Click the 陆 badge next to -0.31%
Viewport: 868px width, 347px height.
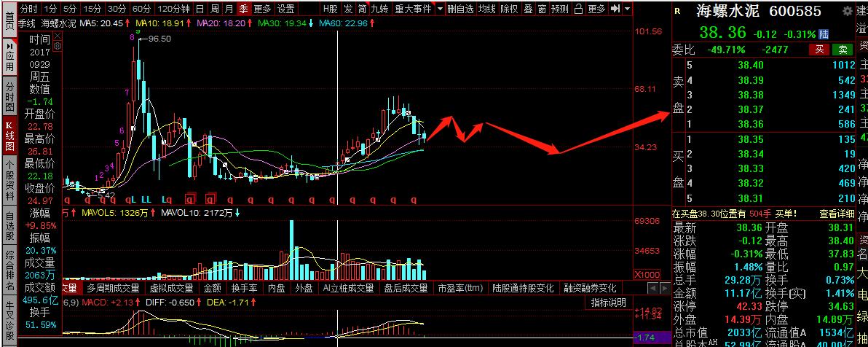(824, 34)
